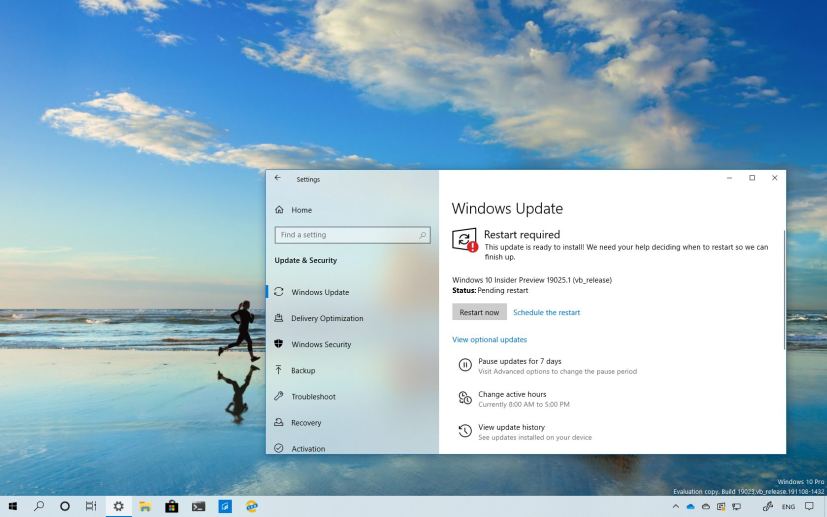Click the Settings gear on the taskbar
This screenshot has height=517, width=827.
point(119,506)
